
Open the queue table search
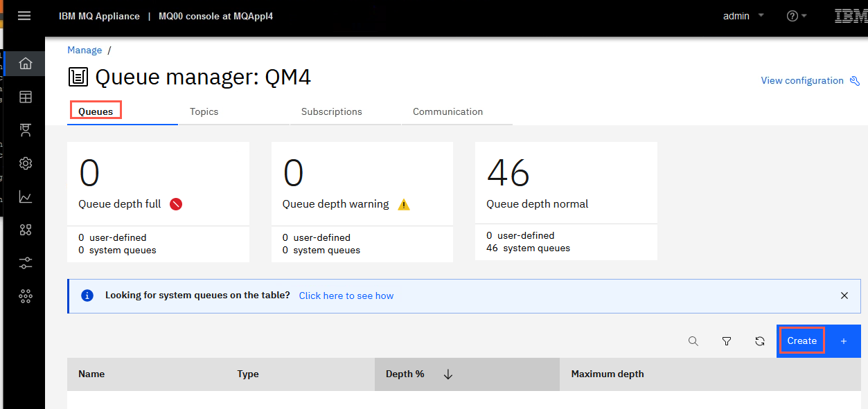point(693,341)
